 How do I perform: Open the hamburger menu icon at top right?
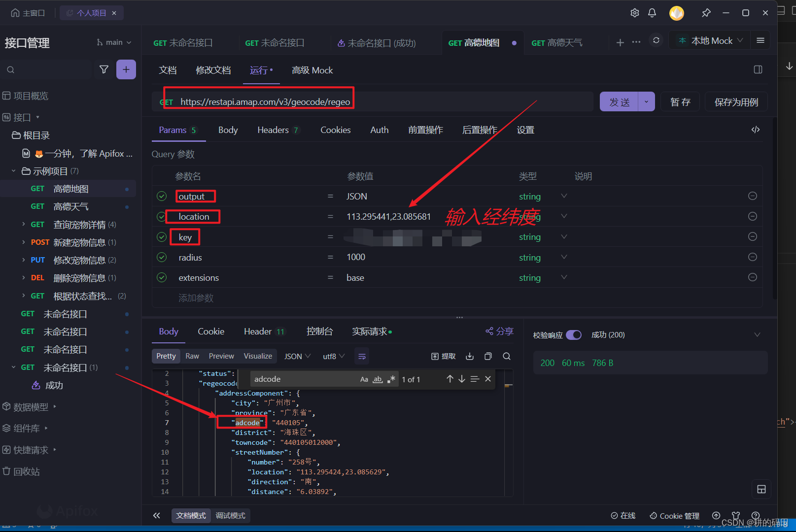[x=761, y=40]
